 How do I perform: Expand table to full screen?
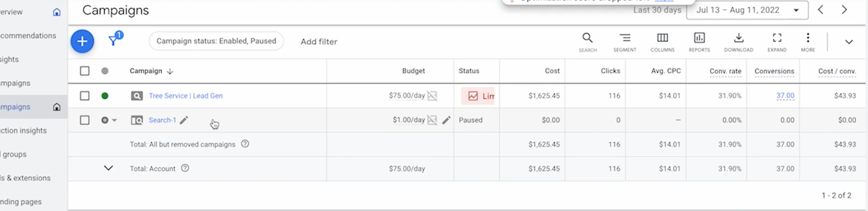tap(777, 42)
